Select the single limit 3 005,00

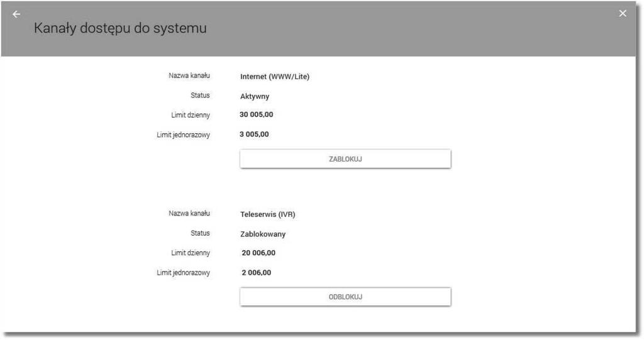pyautogui.click(x=254, y=134)
